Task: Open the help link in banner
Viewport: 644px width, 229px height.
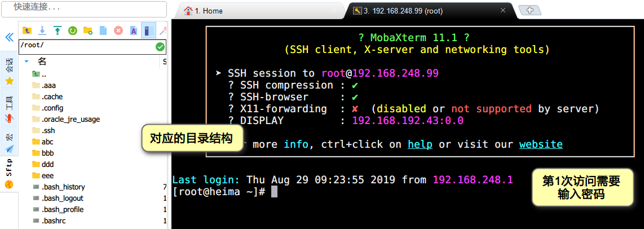Action: tap(420, 144)
